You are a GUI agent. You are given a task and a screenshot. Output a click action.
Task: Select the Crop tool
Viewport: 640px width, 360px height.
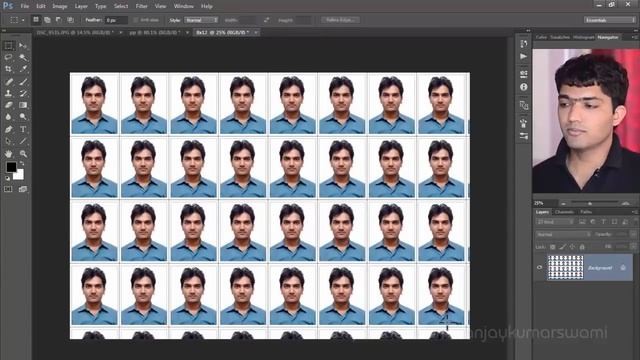pos(9,69)
